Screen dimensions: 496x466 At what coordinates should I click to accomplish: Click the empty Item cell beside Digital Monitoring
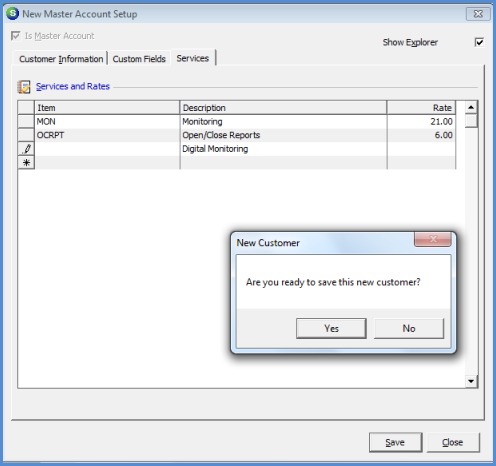coord(107,149)
